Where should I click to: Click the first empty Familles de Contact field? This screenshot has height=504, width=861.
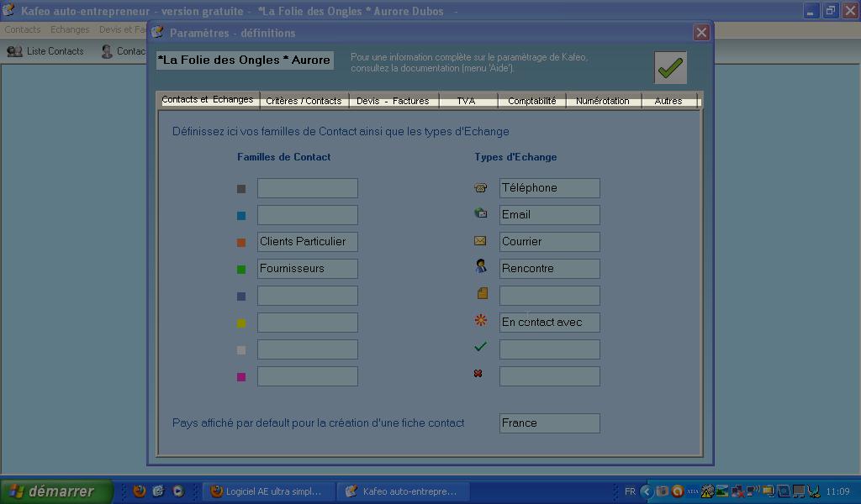pos(307,188)
